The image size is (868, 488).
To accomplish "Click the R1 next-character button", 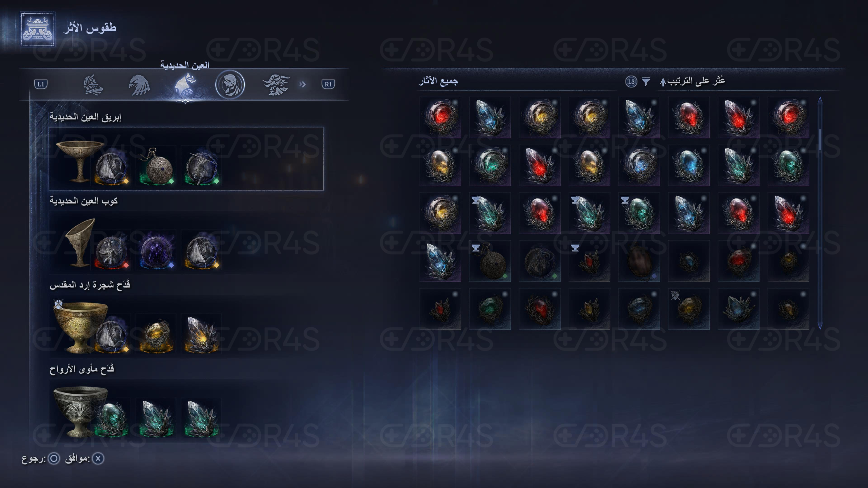I will pos(328,84).
